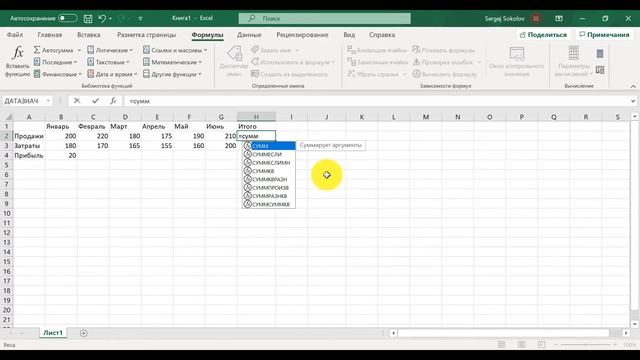Viewport: 640px width, 360px height.
Task: Click the vertical scrollbar down arrow
Action: tap(634, 324)
